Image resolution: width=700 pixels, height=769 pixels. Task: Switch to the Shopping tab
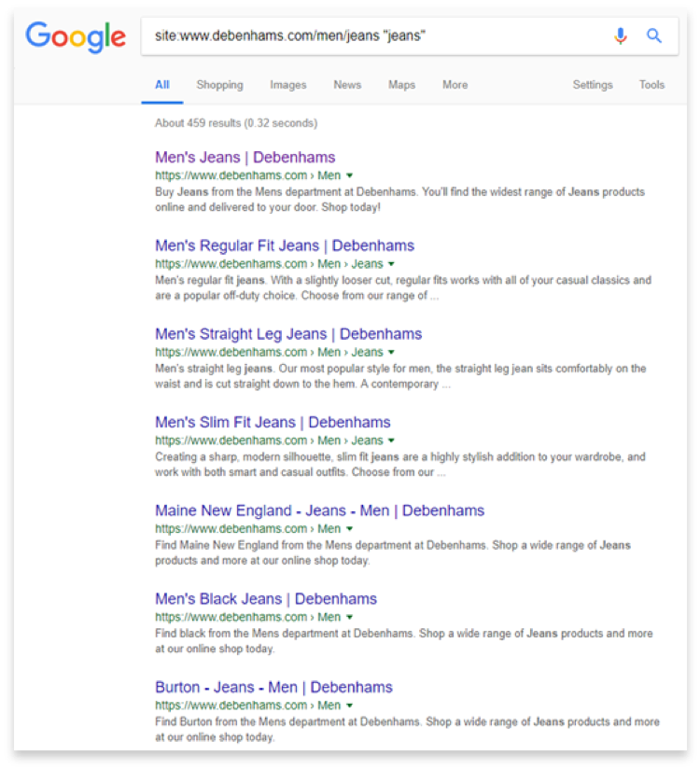pyautogui.click(x=219, y=85)
